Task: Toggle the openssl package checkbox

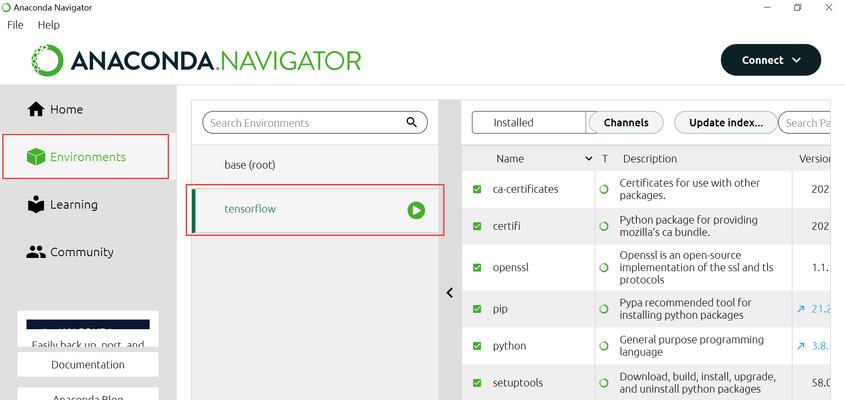Action: coord(477,267)
